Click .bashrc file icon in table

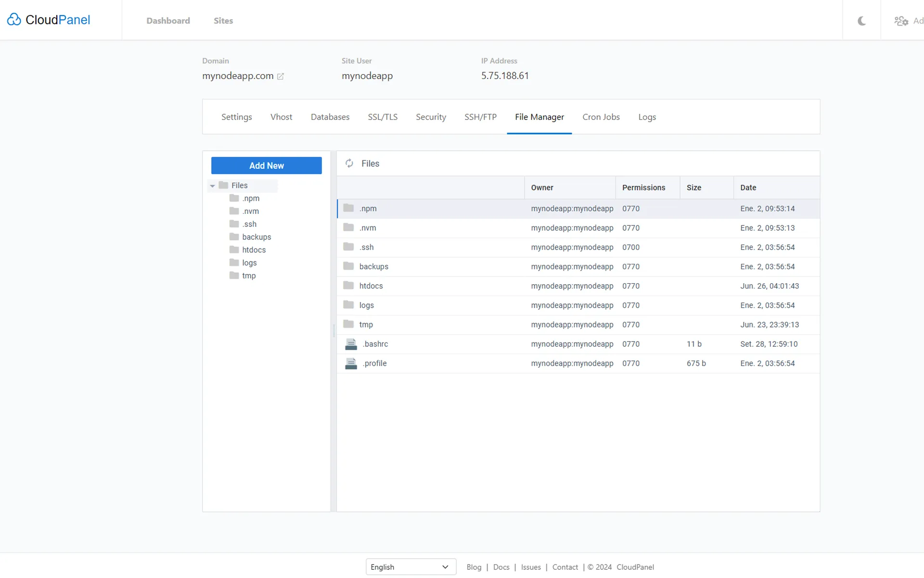pyautogui.click(x=351, y=344)
